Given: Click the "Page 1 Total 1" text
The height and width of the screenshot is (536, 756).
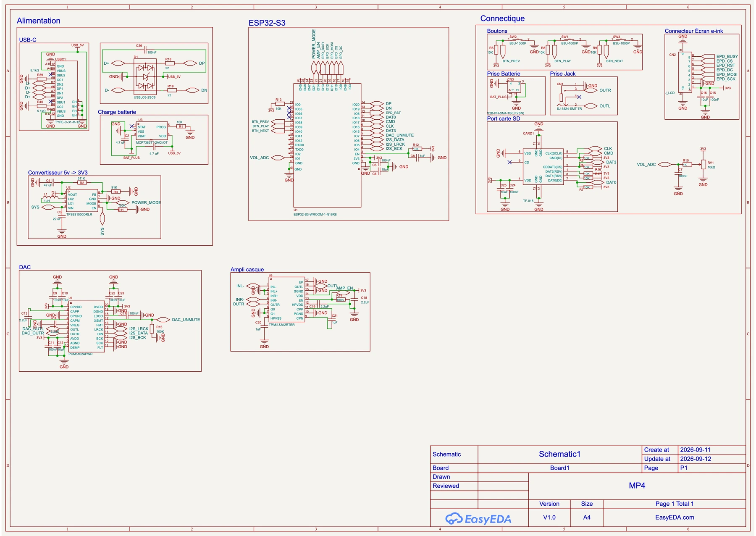Looking at the screenshot, I should [x=675, y=504].
